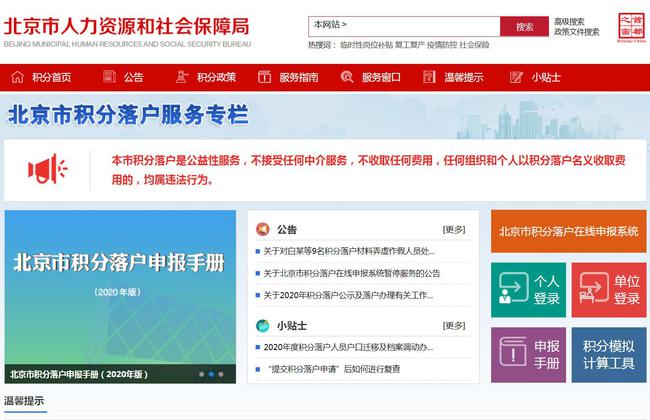Open tip "提交积分落户申请"后如何进行复查

333,369
